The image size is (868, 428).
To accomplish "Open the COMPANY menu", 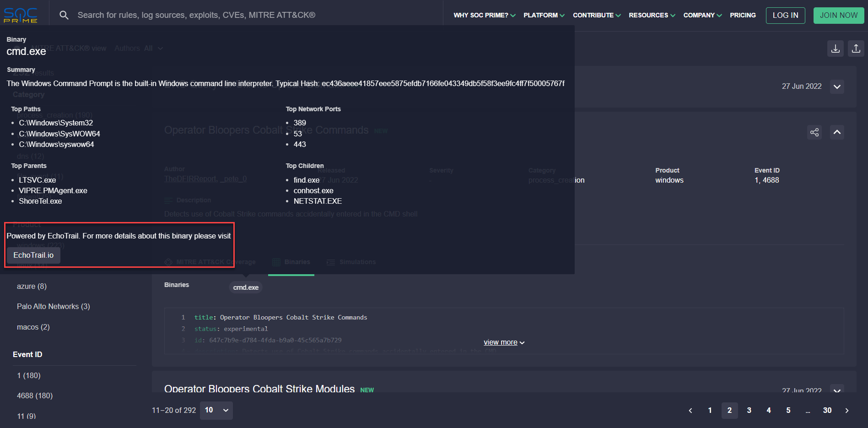I will 702,15.
